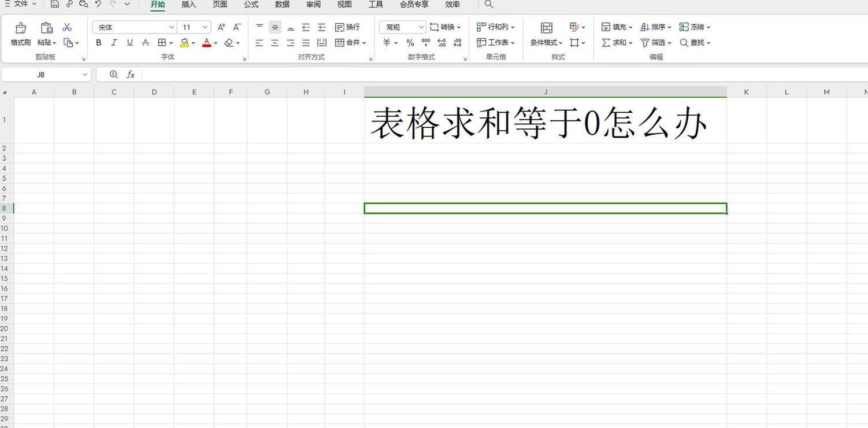Click the table style brush icon

(574, 27)
